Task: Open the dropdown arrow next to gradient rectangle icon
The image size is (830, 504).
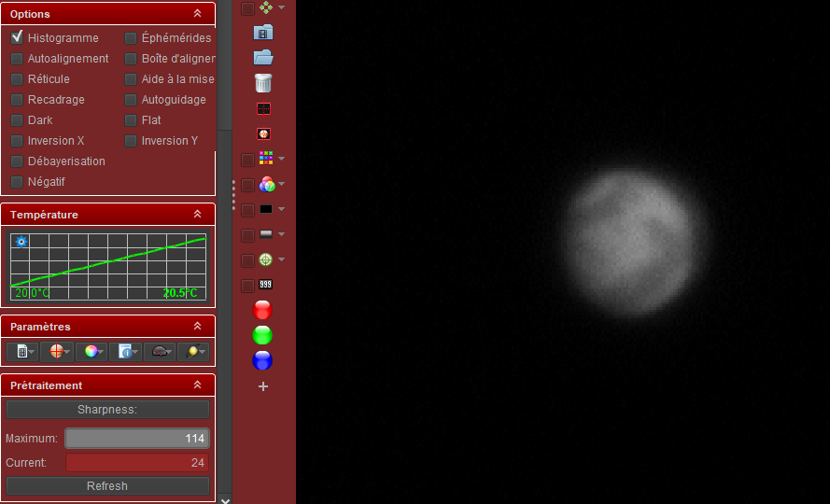Action: click(x=282, y=234)
